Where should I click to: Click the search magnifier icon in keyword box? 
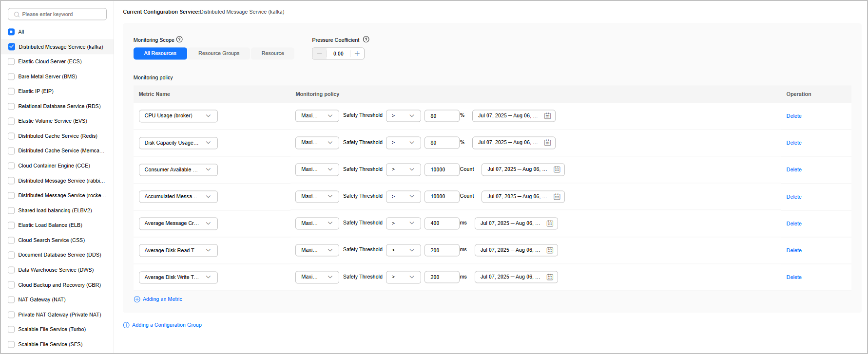17,15
